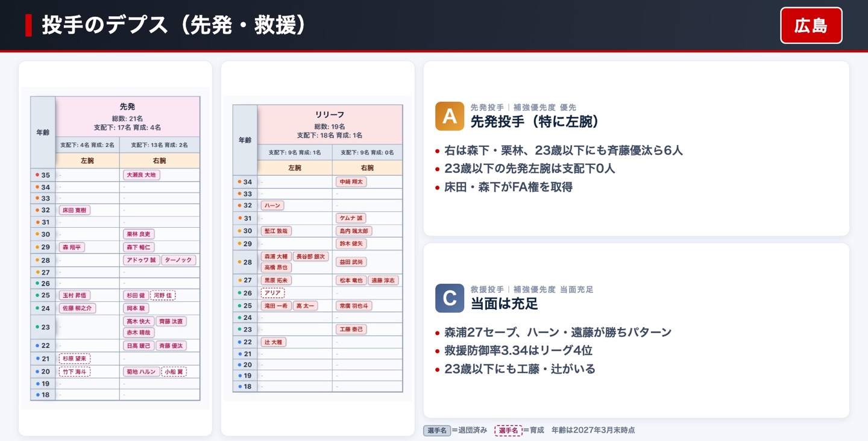Screen dimensions: 868x441
Task: Click the 栗林 良吏 player chip
Action: (x=139, y=234)
